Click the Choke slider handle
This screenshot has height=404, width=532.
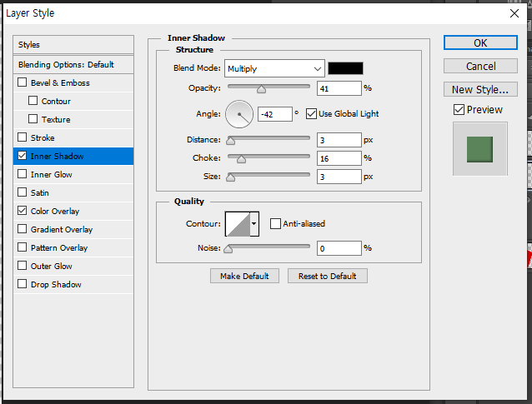[241, 159]
